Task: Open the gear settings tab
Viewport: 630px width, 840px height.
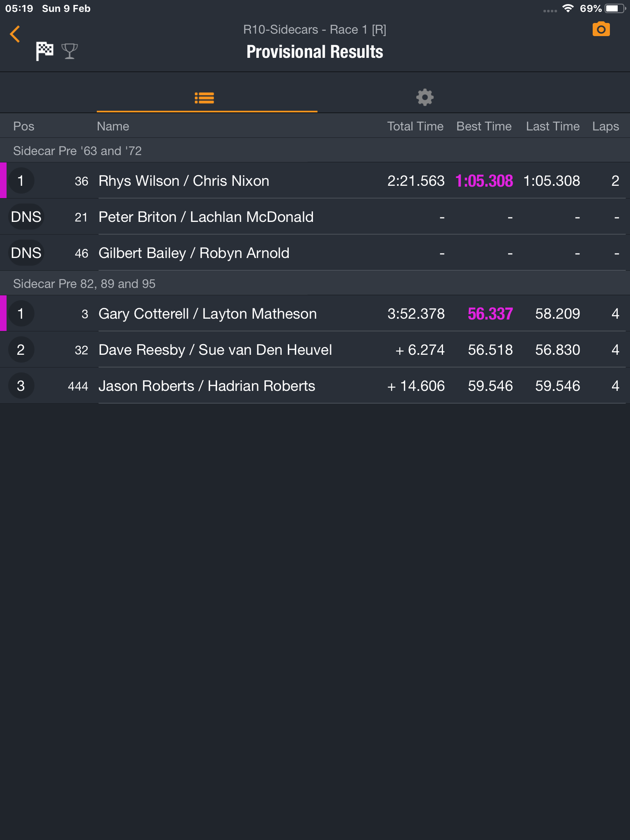Action: 425,98
